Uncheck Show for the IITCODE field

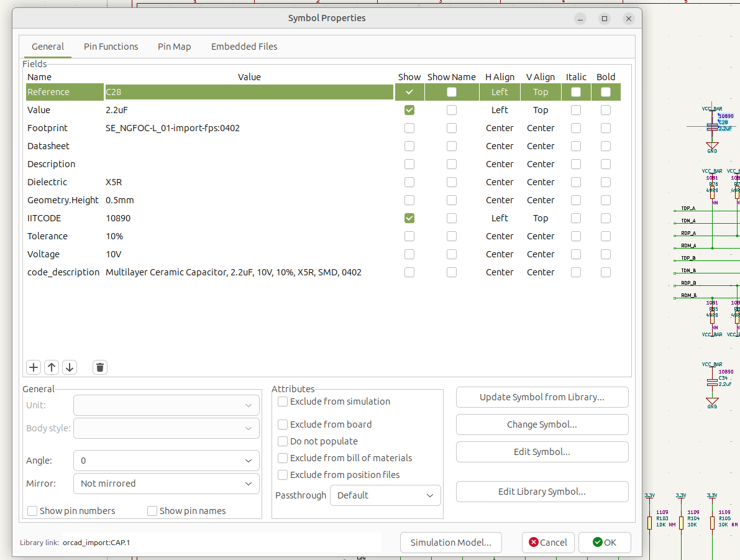[409, 218]
